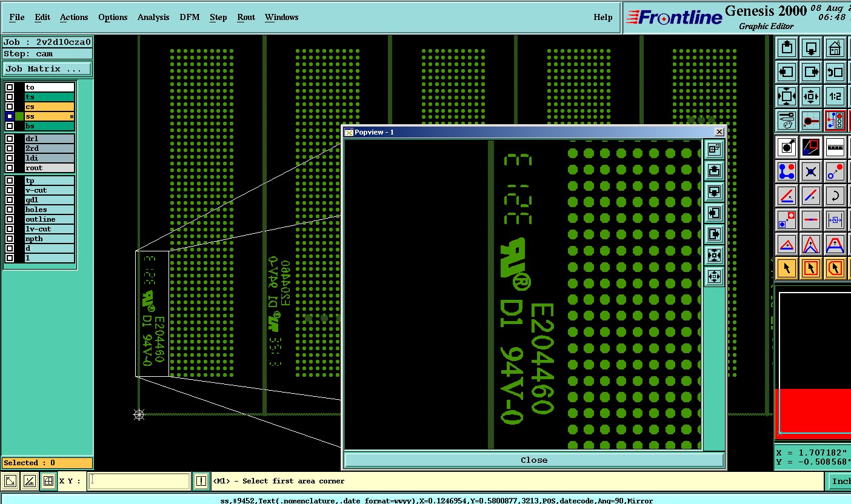The image size is (851, 504).
Task: Click the zoom out icon in main toolbar
Action: click(x=811, y=96)
